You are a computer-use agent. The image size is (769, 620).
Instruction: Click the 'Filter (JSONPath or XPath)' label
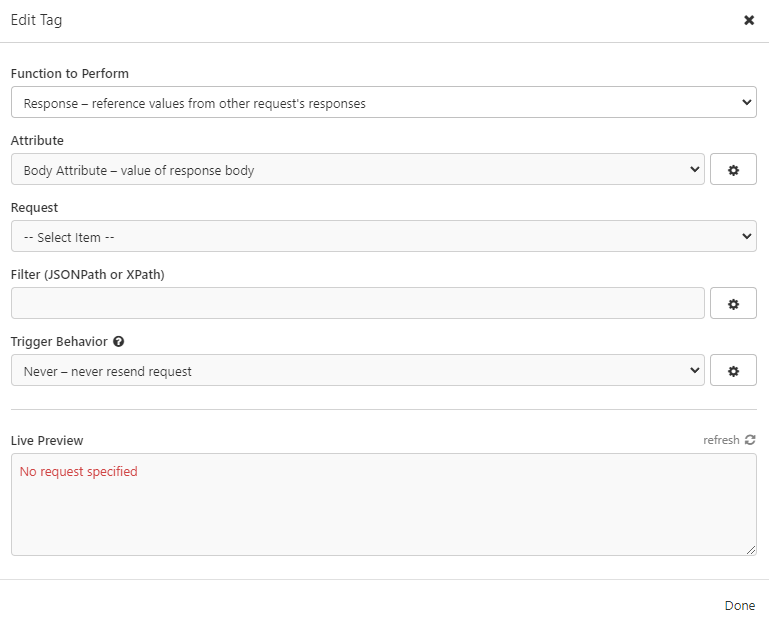click(87, 275)
